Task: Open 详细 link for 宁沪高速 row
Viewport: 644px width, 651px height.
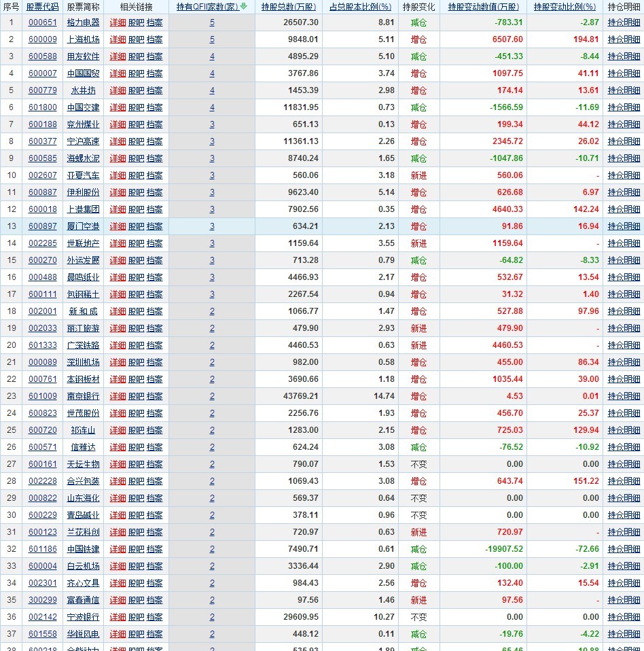Action: tap(118, 141)
